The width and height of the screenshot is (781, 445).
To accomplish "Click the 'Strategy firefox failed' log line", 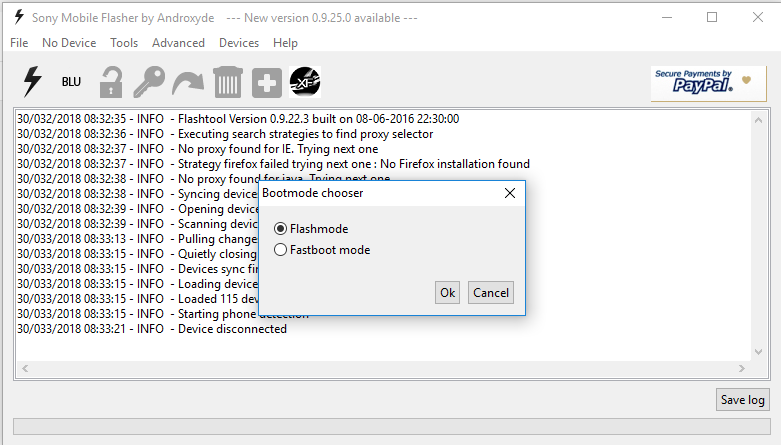I will (273, 164).
